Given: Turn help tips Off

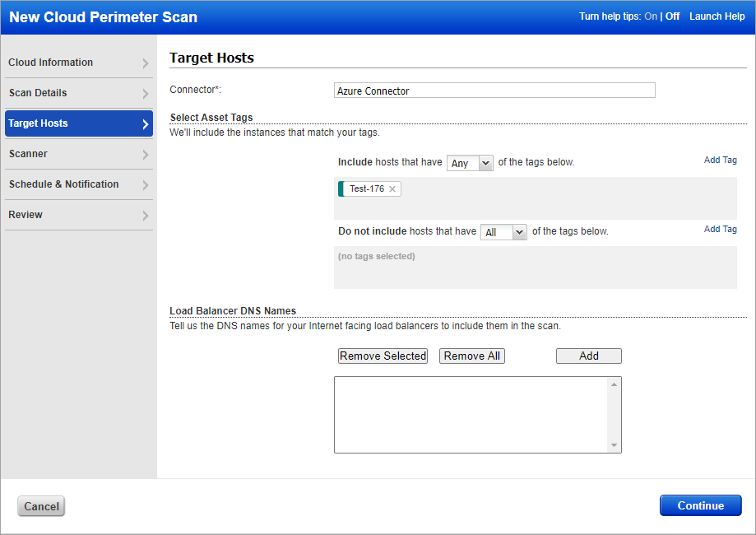Looking at the screenshot, I should [672, 16].
